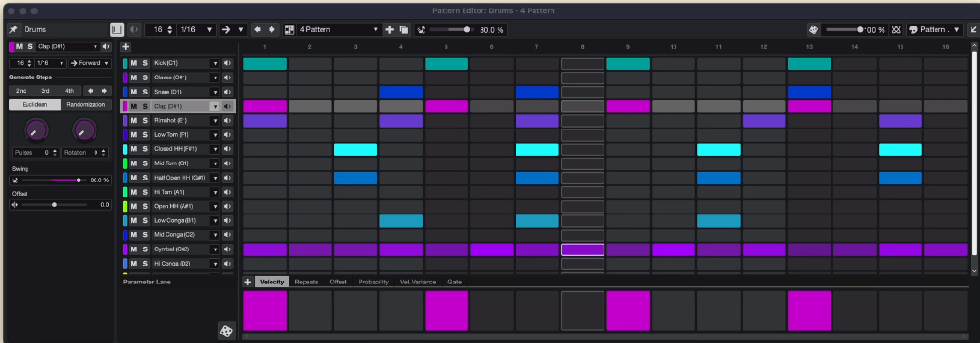The width and height of the screenshot is (980, 343).
Task: Click the atom-shaped icon next to 100 %
Action: coord(896,29)
